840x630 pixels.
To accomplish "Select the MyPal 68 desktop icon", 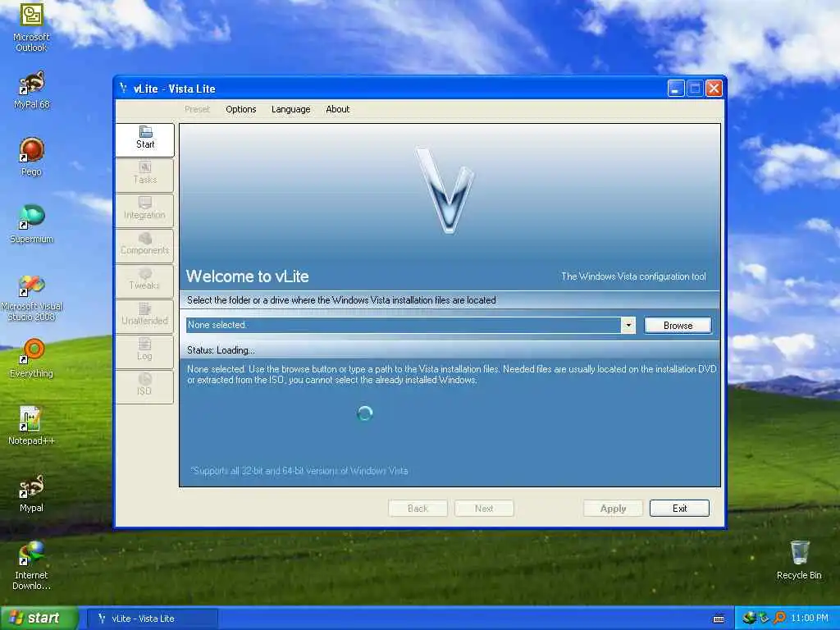I will click(32, 90).
